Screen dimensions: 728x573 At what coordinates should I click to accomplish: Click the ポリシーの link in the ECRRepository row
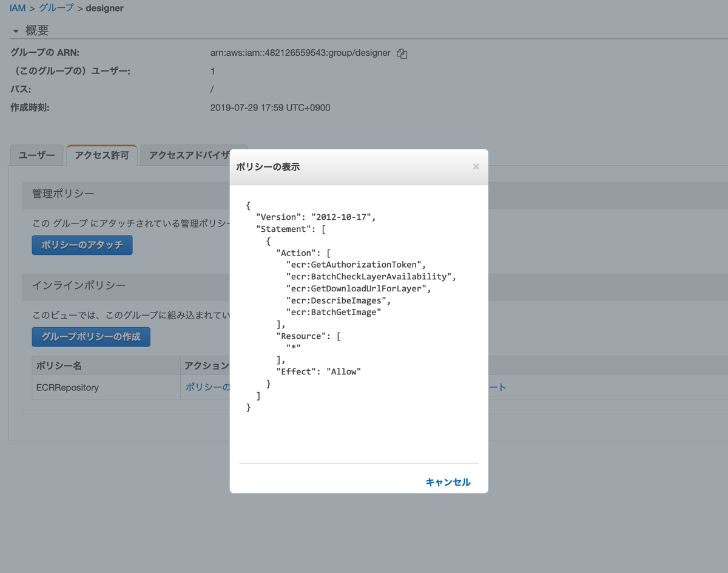(x=207, y=387)
